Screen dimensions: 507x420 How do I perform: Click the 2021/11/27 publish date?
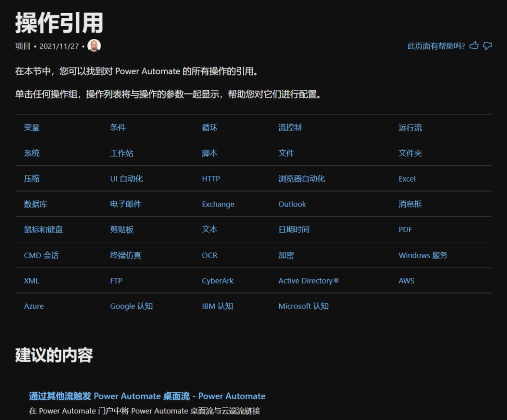click(x=59, y=46)
